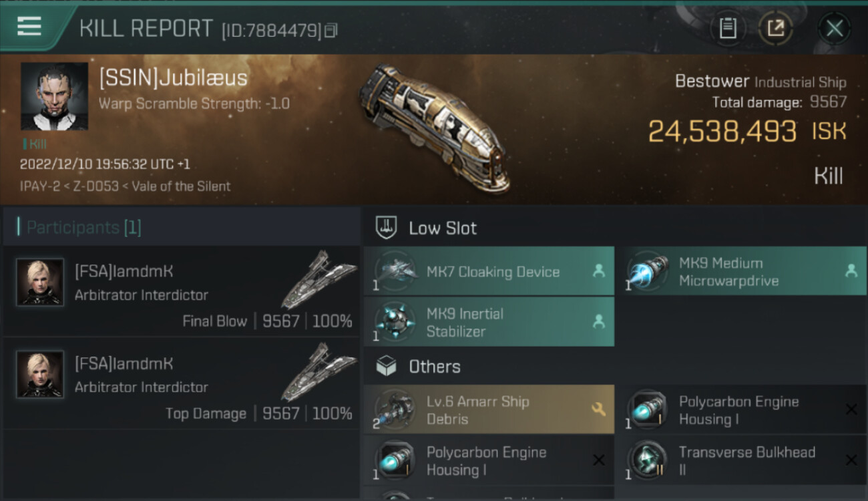The height and width of the screenshot is (501, 868).
Task: Click the victim name [SSIN]Jubilæus
Action: coord(173,78)
